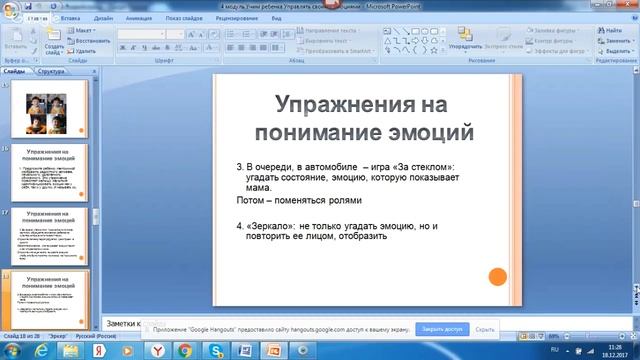Click the Заметки notes field
This screenshot has width=640, height=360.
pyautogui.click(x=367, y=323)
